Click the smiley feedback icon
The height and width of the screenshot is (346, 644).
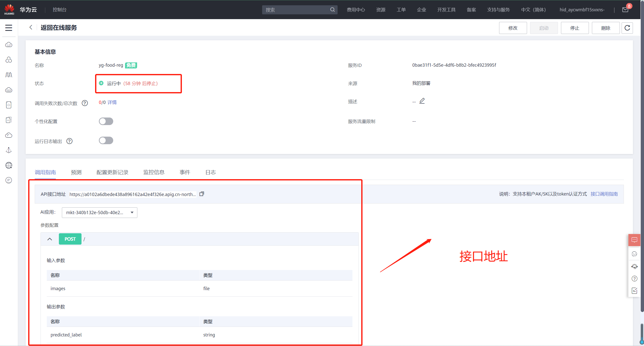point(634,254)
